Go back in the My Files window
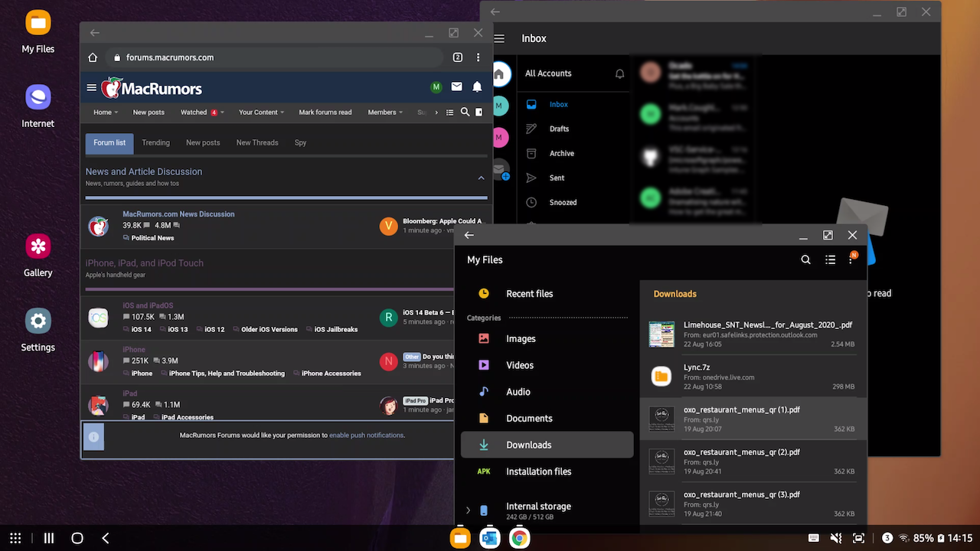 coord(469,236)
